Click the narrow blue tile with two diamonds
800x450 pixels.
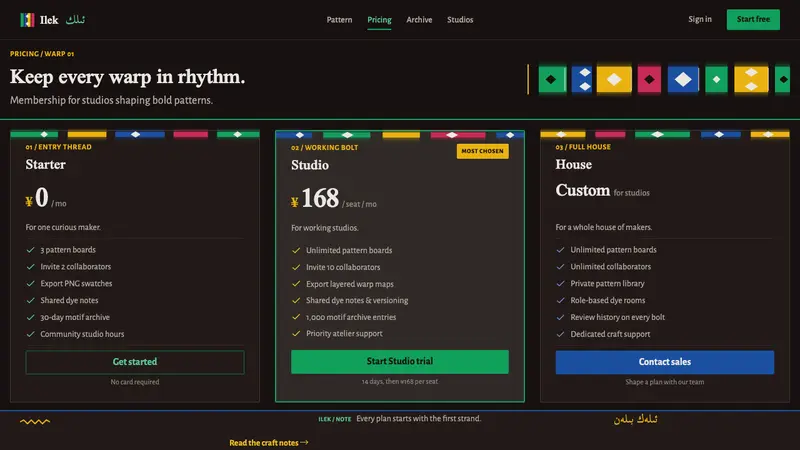click(x=582, y=79)
